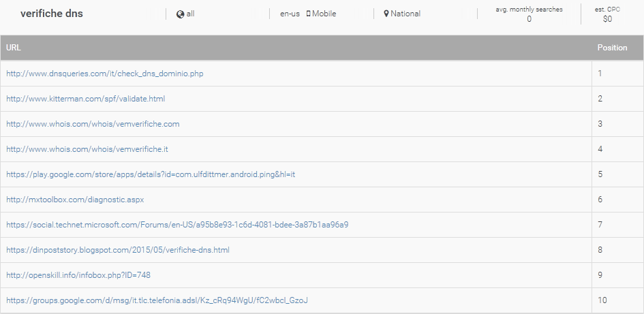Click the 'Mobile' device label
Viewport: 644px width, 314px height.
324,14
